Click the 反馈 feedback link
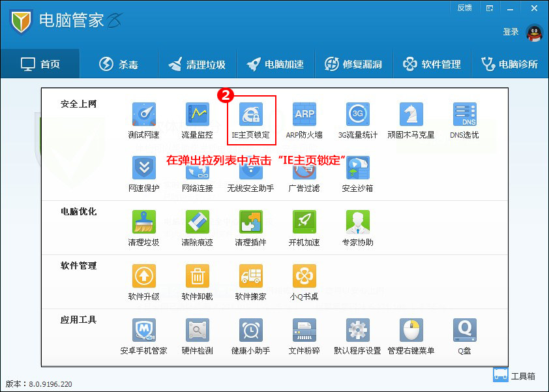 (x=465, y=8)
